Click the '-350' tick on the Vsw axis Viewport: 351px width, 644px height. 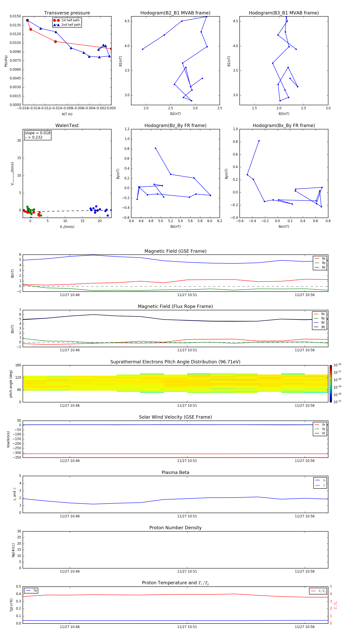(17, 457)
